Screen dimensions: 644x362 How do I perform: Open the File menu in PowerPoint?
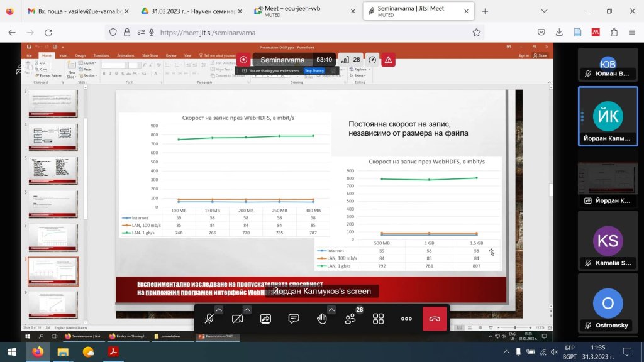pos(29,55)
